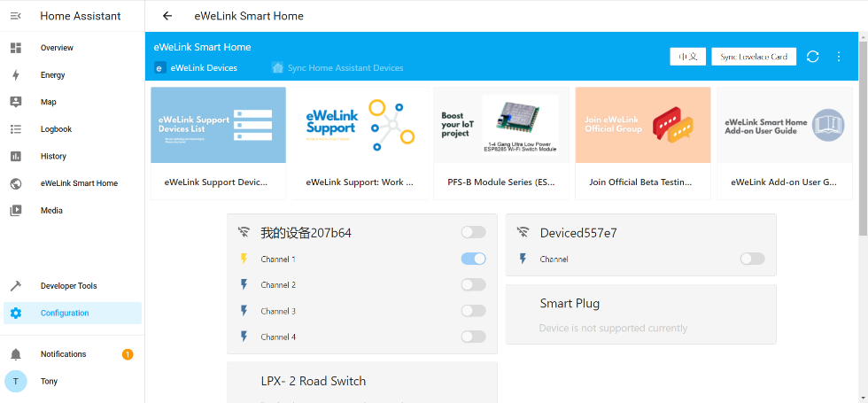Screen dimensions: 868x403
Task: Toggle the 我的设备207b64 master switch
Action: pos(473,232)
